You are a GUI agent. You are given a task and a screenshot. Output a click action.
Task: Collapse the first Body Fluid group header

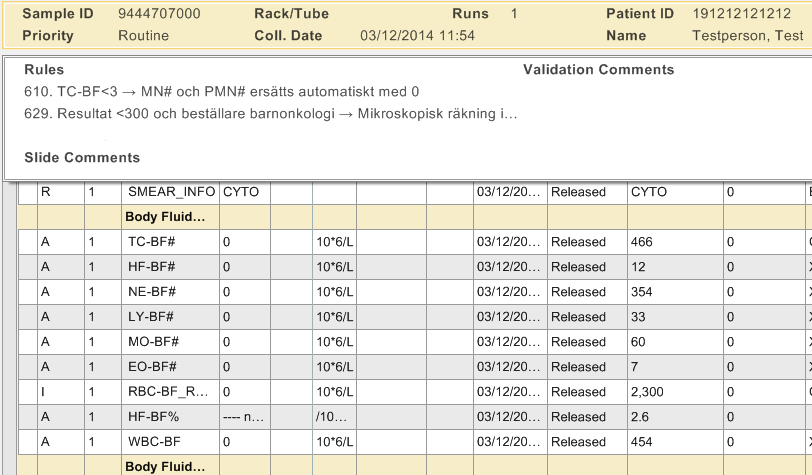164,216
